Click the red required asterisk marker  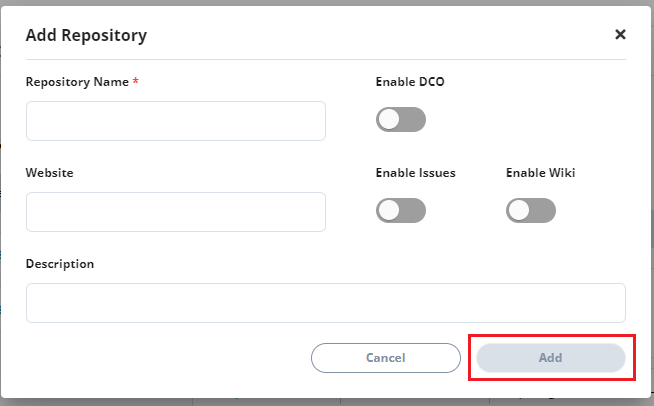(x=136, y=82)
